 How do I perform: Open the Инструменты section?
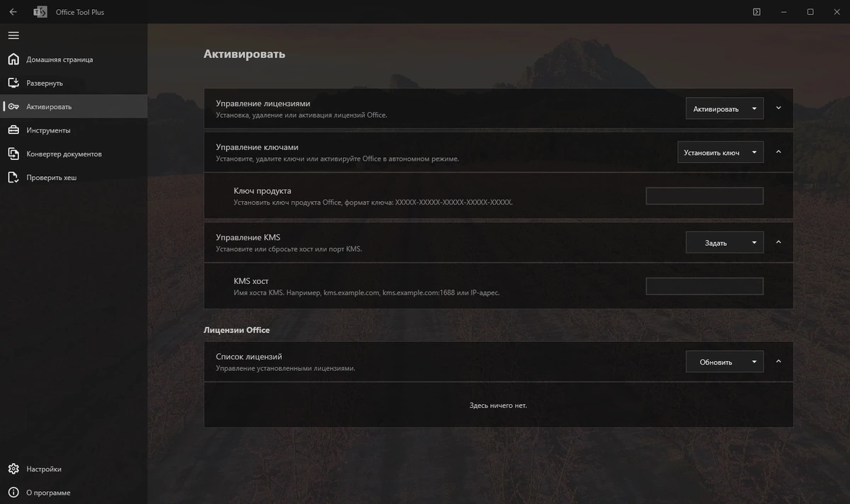pyautogui.click(x=74, y=130)
